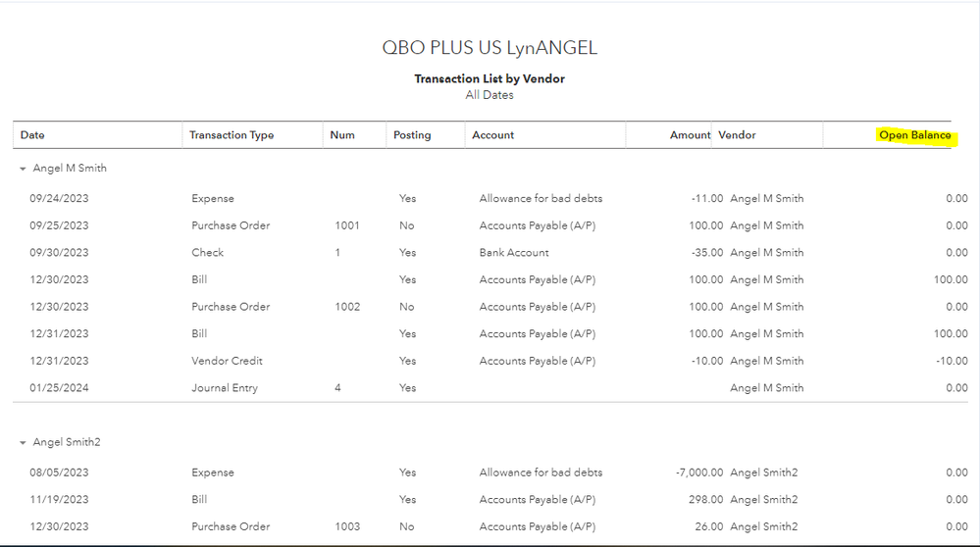Collapse the Angel Smith2 vendor group
This screenshot has width=980, height=547.
point(24,443)
